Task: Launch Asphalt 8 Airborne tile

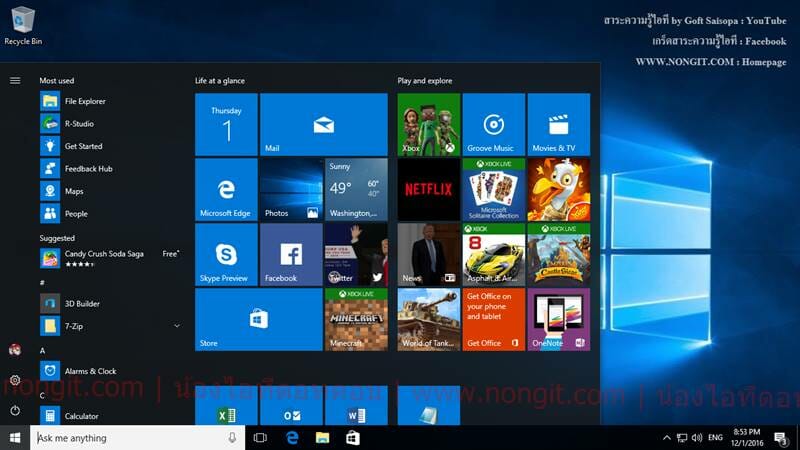Action: point(493,255)
